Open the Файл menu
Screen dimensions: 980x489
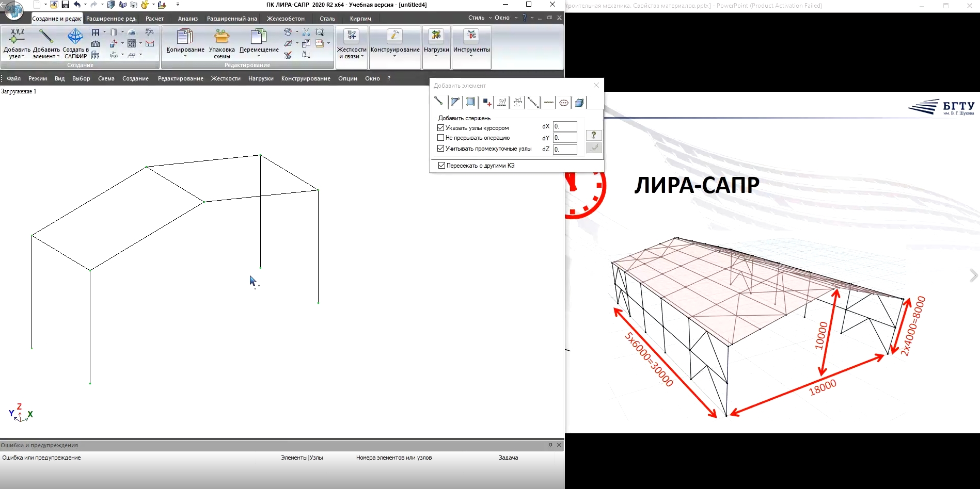point(14,78)
